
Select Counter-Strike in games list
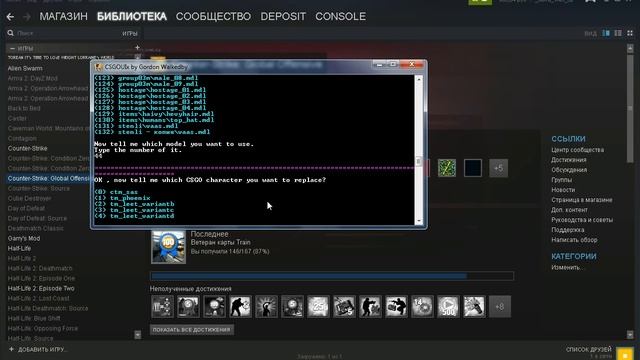point(27,149)
